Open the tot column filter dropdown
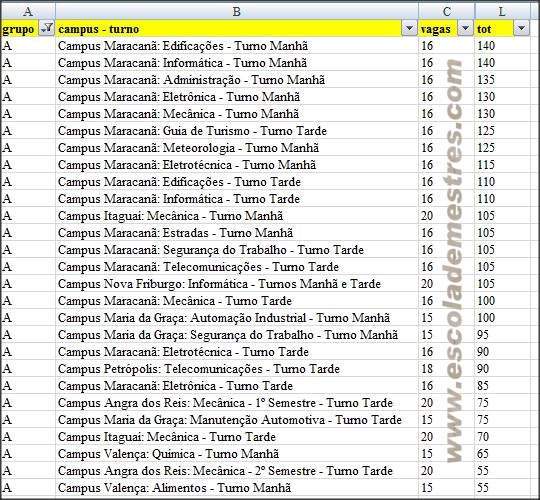This screenshot has height=500, width=540. [521, 29]
